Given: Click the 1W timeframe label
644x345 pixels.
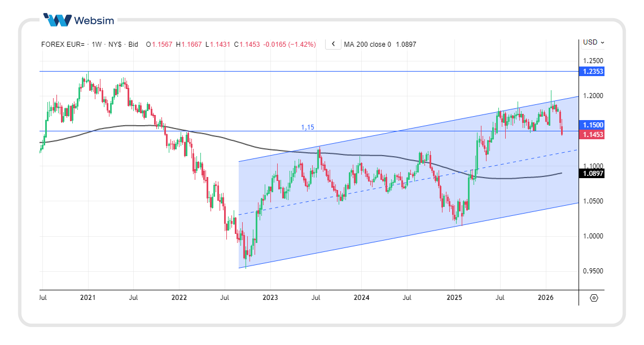Looking at the screenshot, I should pos(97,44).
